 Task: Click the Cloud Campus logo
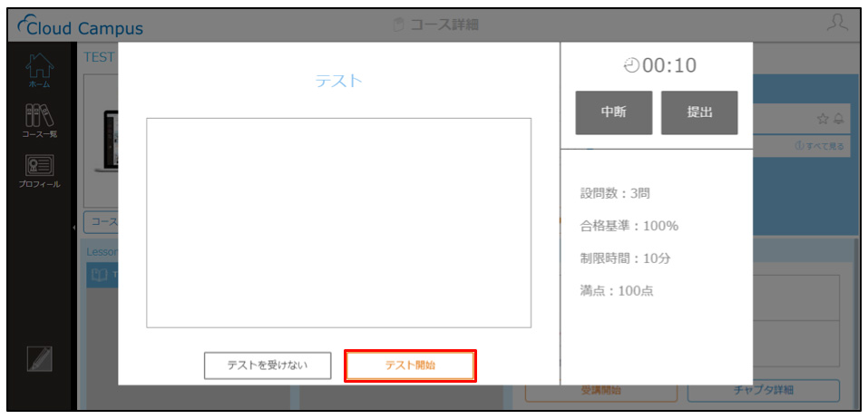click(80, 28)
